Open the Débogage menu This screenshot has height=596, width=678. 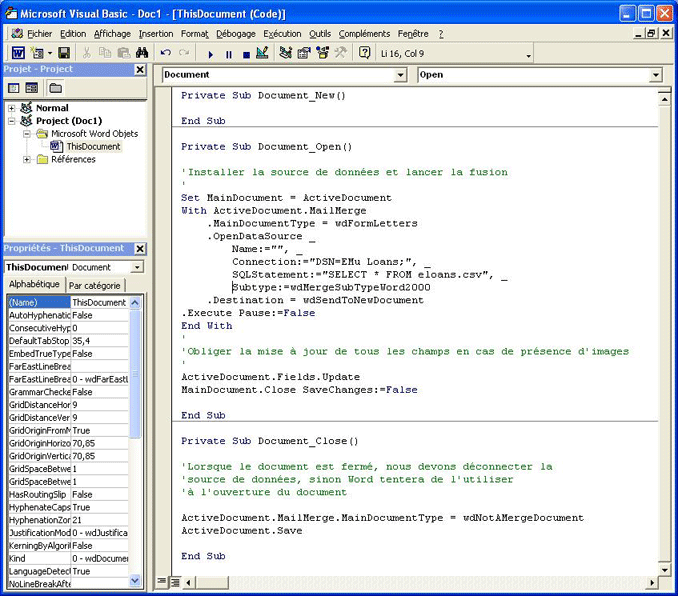click(x=236, y=34)
